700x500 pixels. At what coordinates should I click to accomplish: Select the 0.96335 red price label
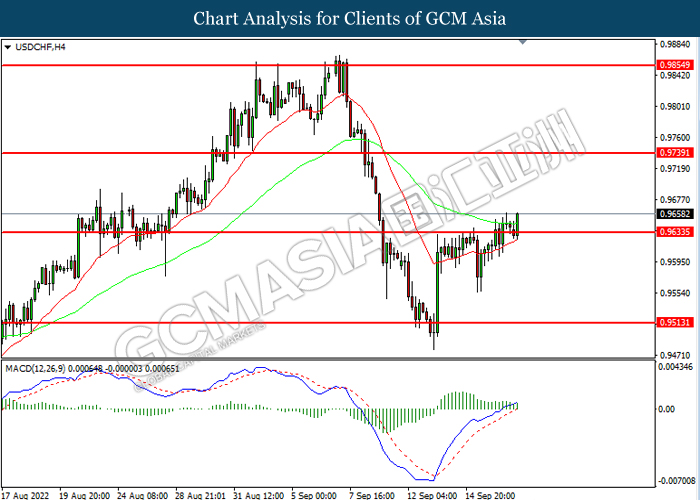tap(676, 232)
